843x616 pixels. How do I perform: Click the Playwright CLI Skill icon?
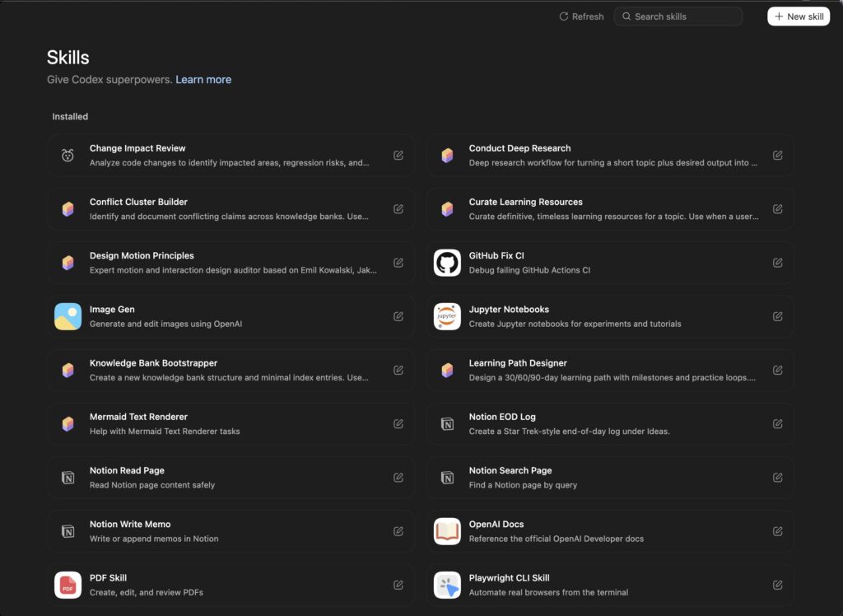pyautogui.click(x=446, y=584)
